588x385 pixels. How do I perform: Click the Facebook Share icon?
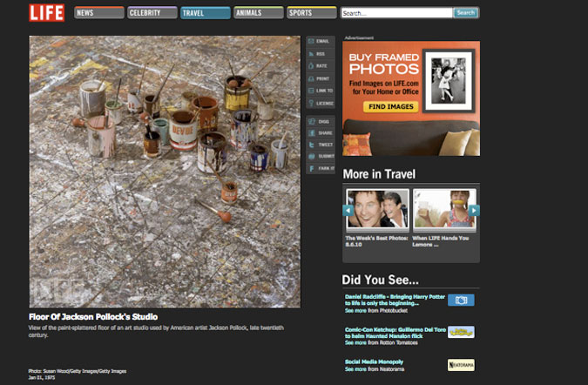[x=311, y=133]
